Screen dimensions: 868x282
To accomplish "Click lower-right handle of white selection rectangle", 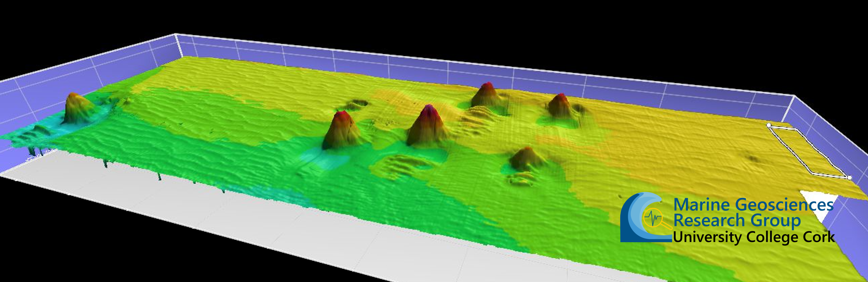I will click(849, 177).
